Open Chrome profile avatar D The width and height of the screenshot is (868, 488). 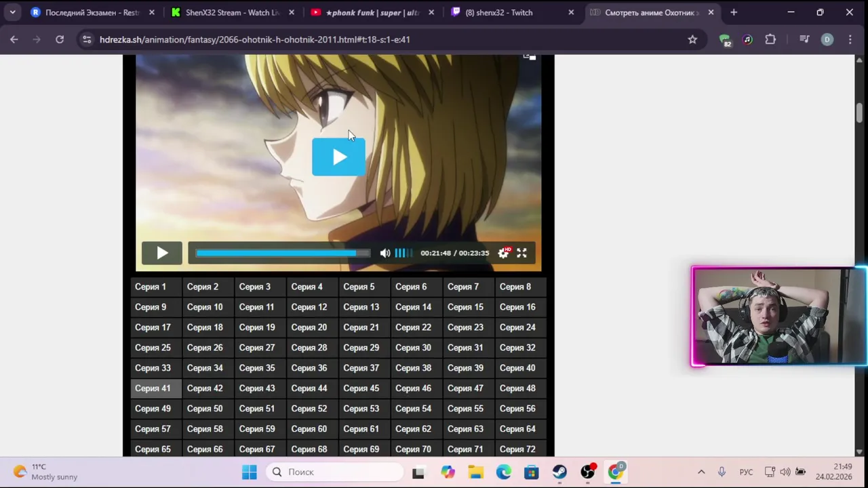(827, 39)
